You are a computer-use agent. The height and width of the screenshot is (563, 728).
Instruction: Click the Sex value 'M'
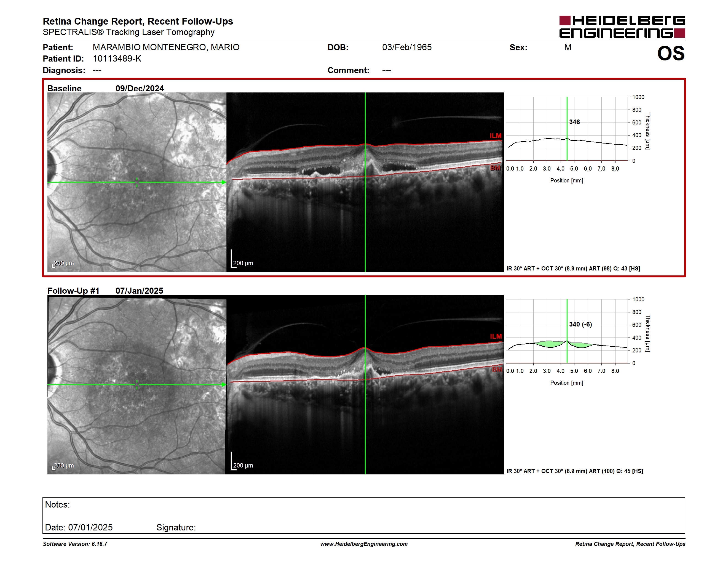click(x=568, y=47)
